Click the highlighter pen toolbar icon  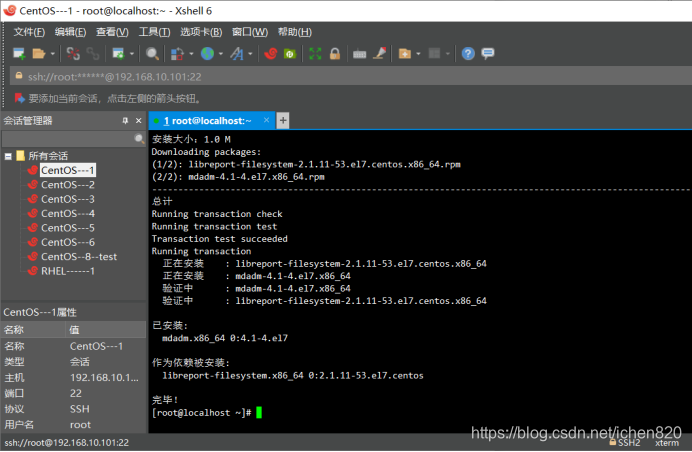click(x=380, y=53)
